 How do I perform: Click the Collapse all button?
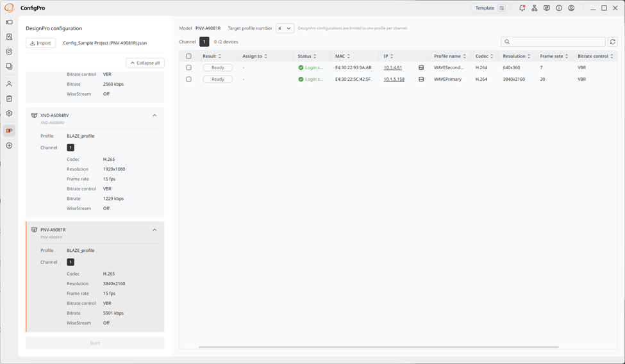point(145,63)
